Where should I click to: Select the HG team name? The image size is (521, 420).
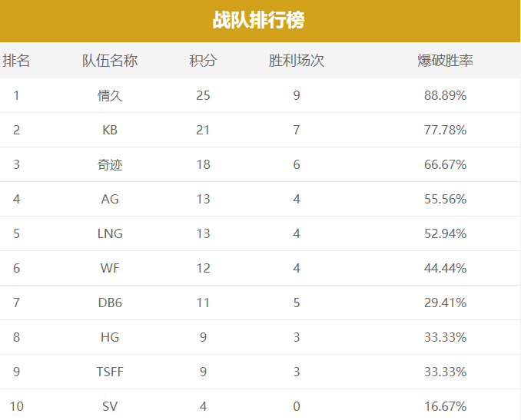110,337
